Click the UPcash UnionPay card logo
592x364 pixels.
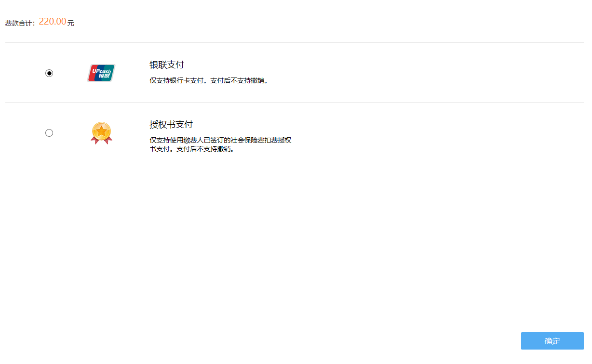[x=101, y=73]
